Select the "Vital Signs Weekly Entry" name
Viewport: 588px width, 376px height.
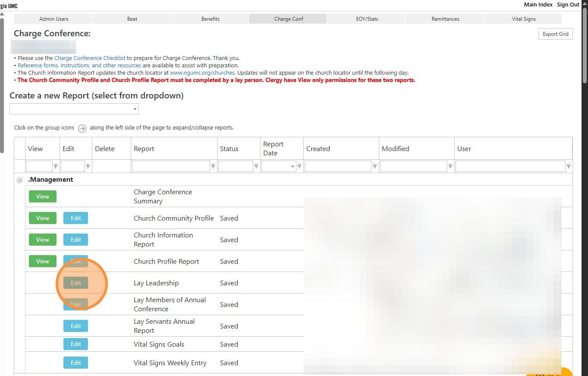[170, 363]
